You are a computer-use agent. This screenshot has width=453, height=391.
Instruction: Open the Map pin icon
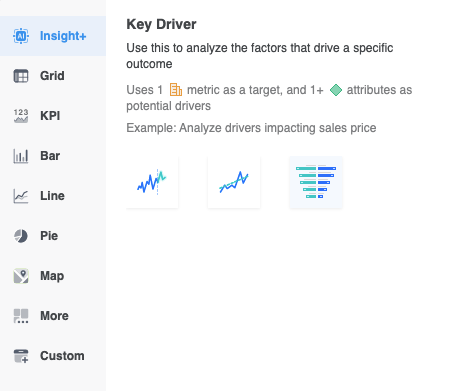tap(21, 276)
